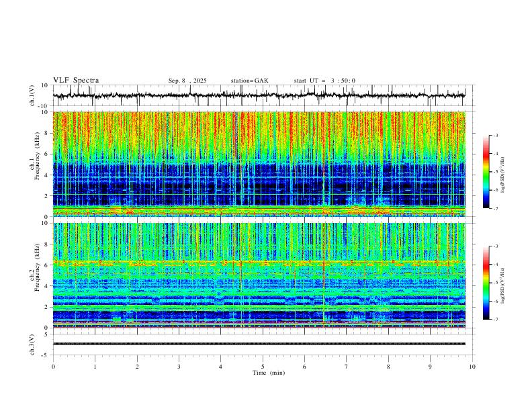
Task: Click time axis tick label '7'
Action: click(x=347, y=367)
